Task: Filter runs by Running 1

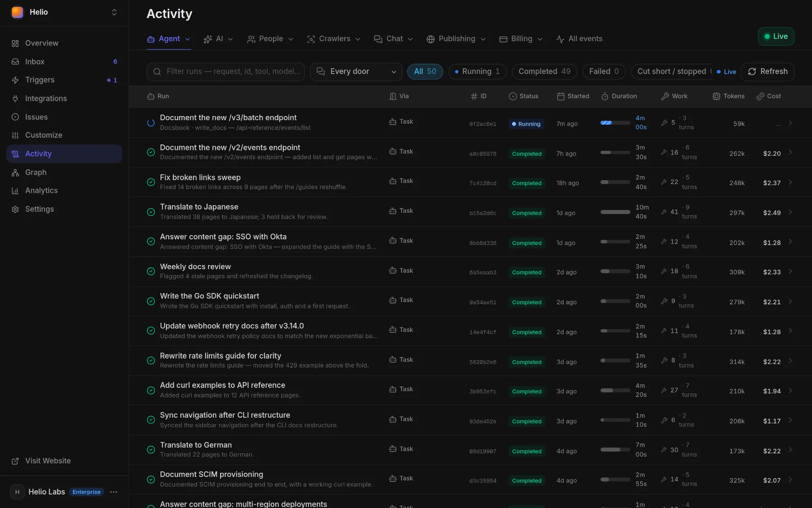Action: (477, 72)
